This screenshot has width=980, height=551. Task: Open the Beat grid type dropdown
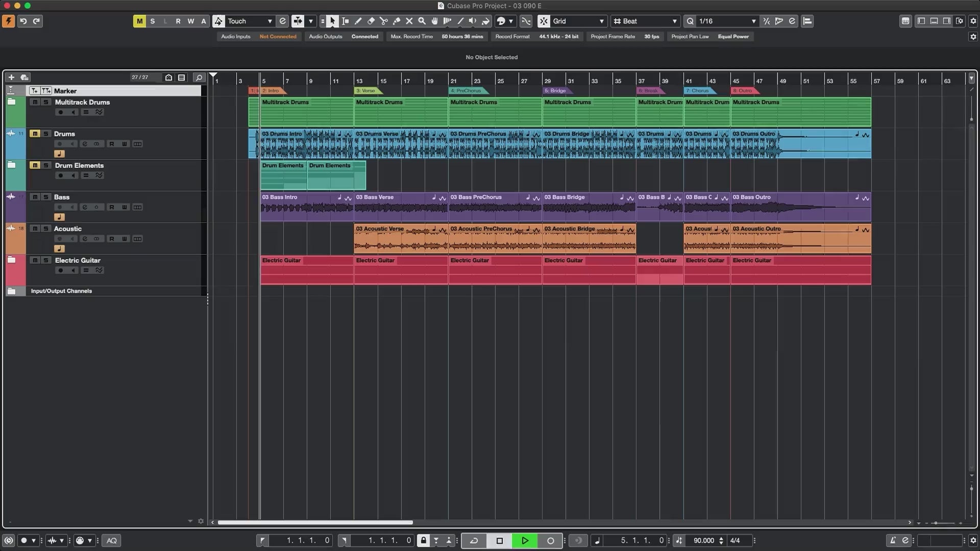coord(645,21)
